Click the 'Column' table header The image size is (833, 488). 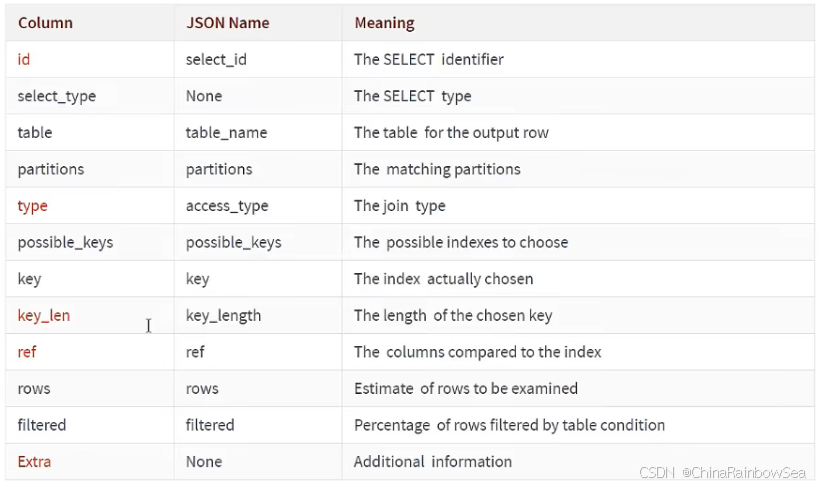45,22
